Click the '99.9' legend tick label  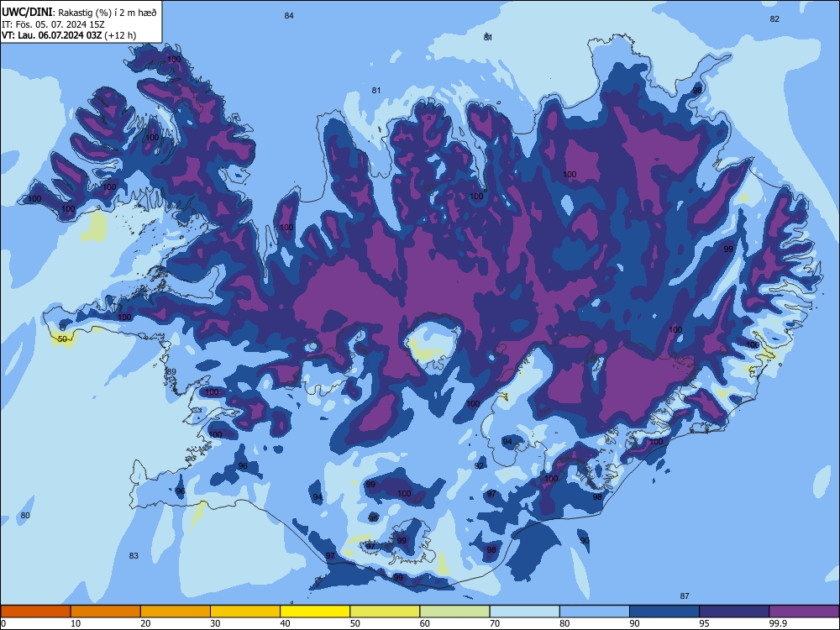pos(778,623)
